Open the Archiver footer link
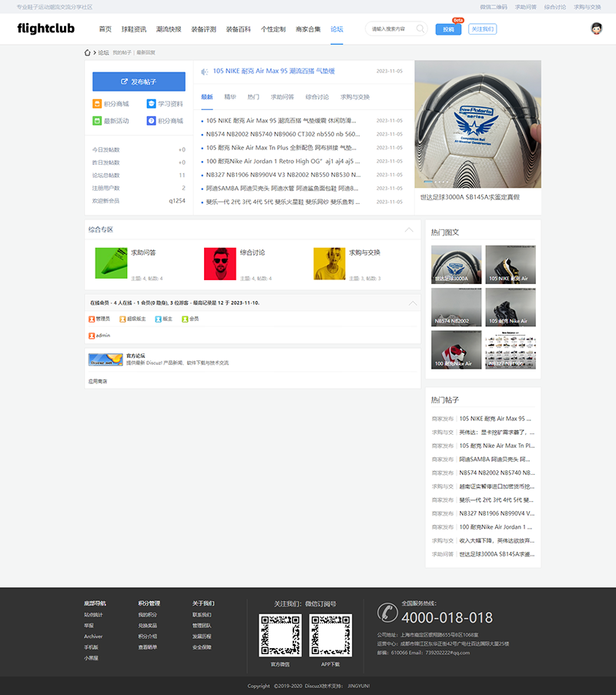 click(x=93, y=637)
